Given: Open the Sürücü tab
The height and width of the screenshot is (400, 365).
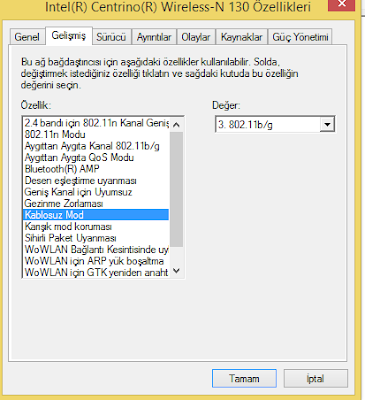Looking at the screenshot, I should [111, 37].
